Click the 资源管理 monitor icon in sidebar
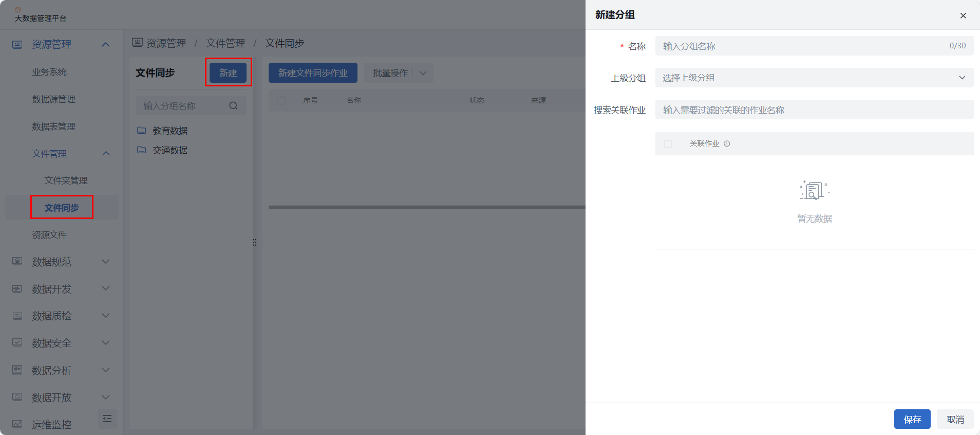980x435 pixels. (17, 44)
